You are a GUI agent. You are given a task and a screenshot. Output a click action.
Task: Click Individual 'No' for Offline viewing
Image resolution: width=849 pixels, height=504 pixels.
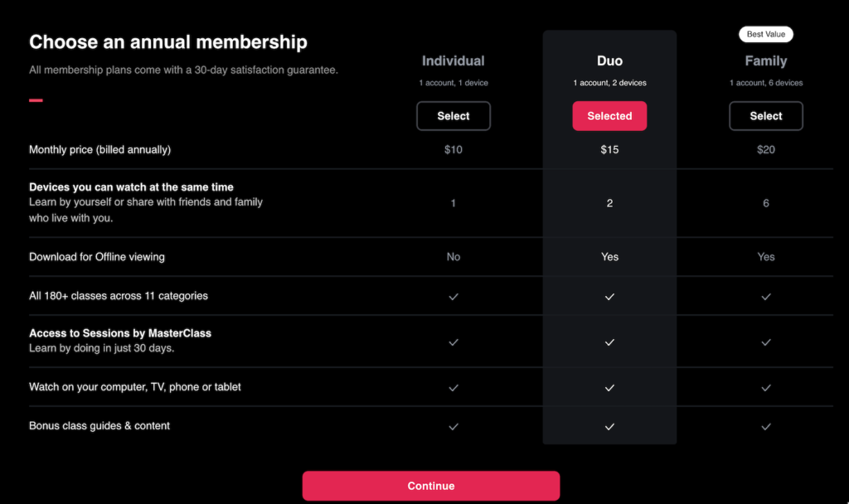[454, 257]
